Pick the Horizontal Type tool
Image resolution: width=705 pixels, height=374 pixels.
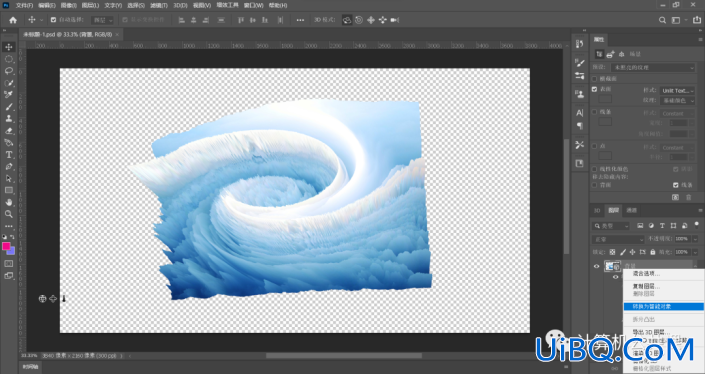(9, 155)
